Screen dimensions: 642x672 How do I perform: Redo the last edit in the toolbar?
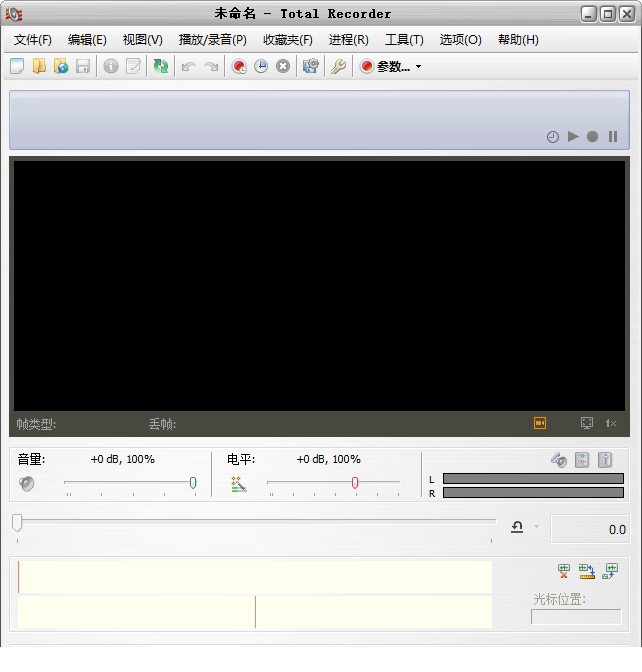tap(211, 66)
